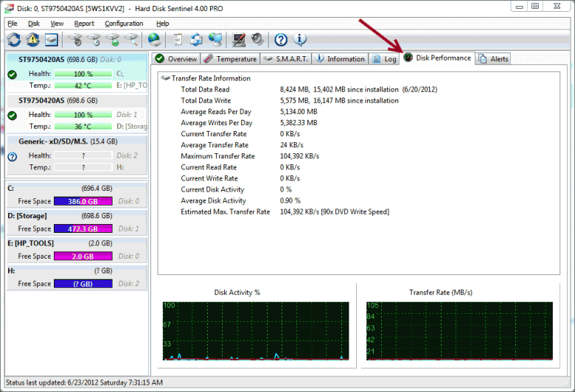
Task: Click the Total Data Write label
Action: pos(206,100)
